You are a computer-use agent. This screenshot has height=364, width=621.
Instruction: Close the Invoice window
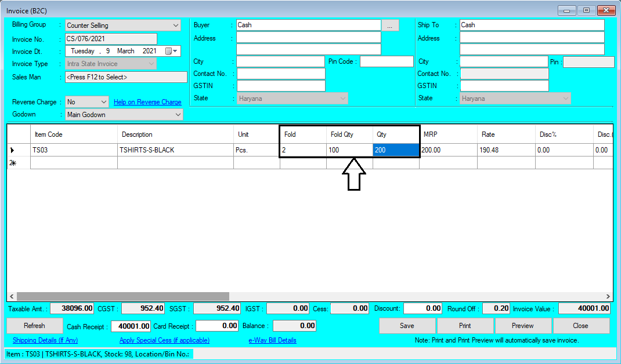click(581, 326)
